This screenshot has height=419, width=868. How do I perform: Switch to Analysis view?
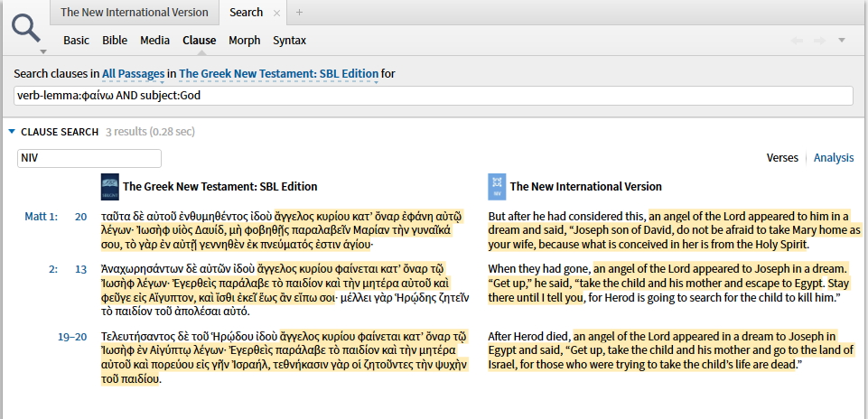click(834, 158)
